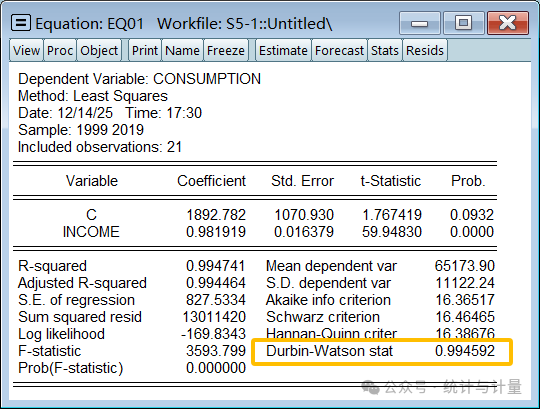Screen dimensions: 540x409
Task: Select t-statistic value 1.767419
Action: pyautogui.click(x=392, y=215)
